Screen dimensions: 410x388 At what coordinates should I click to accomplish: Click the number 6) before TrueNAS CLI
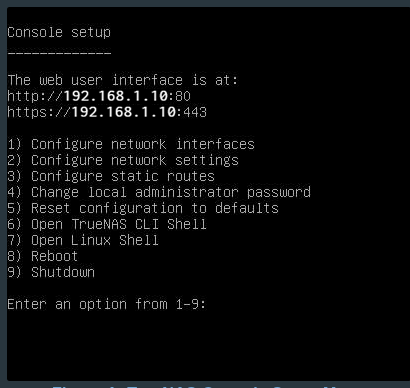(14, 224)
